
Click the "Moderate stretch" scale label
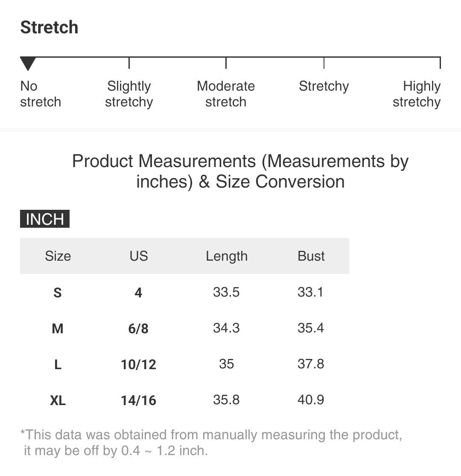pyautogui.click(x=226, y=94)
